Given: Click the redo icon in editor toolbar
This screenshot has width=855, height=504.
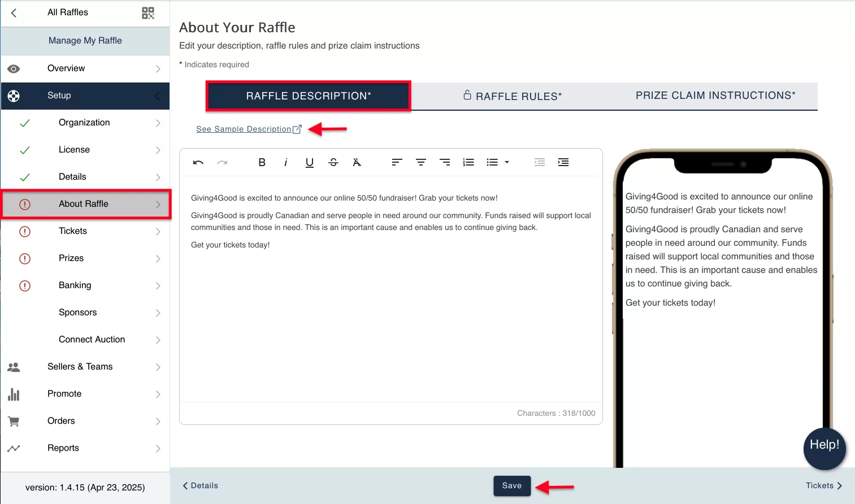Looking at the screenshot, I should pos(222,162).
